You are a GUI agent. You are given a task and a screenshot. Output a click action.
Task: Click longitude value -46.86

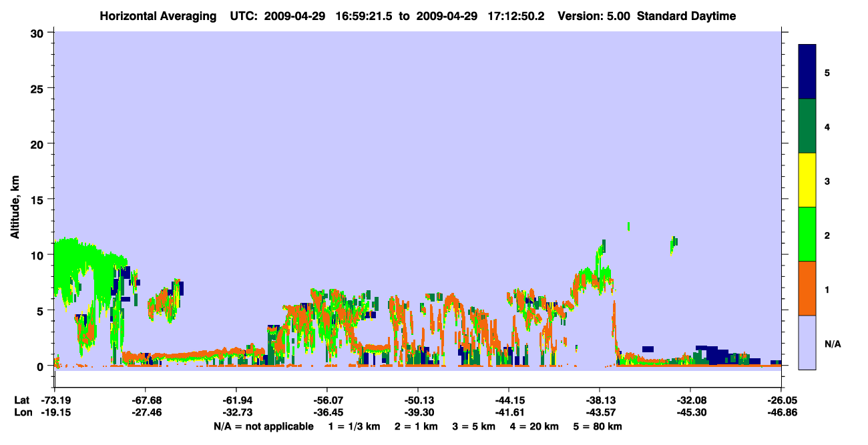pyautogui.click(x=781, y=413)
